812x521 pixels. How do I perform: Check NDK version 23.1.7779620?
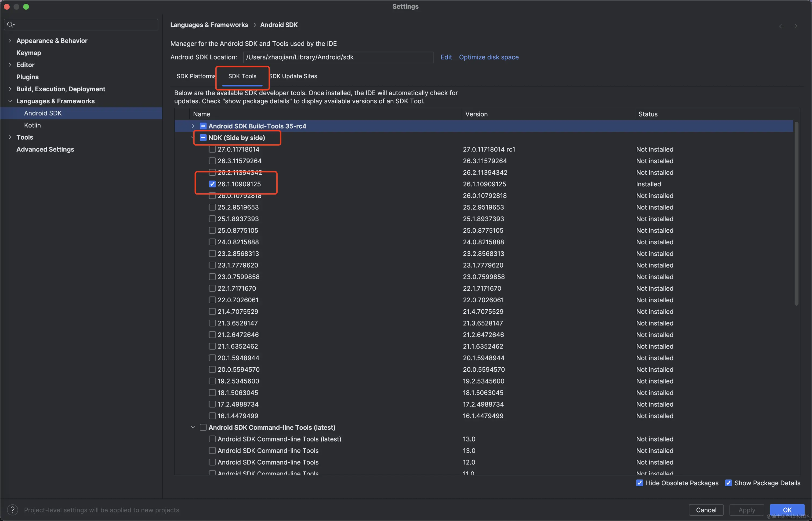212,265
